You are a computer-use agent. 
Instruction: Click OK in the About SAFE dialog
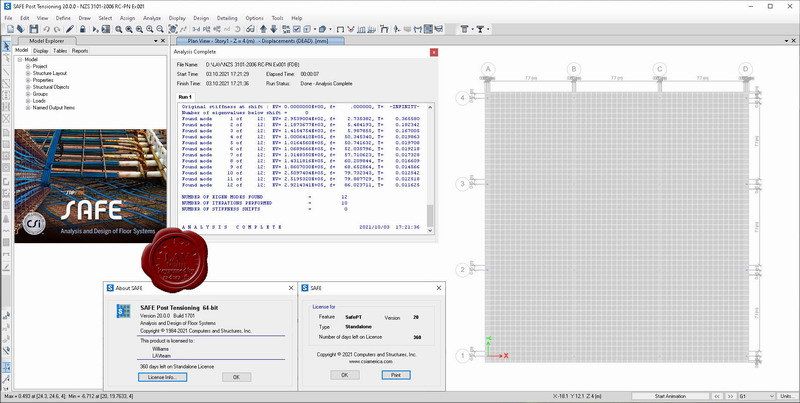click(x=236, y=377)
